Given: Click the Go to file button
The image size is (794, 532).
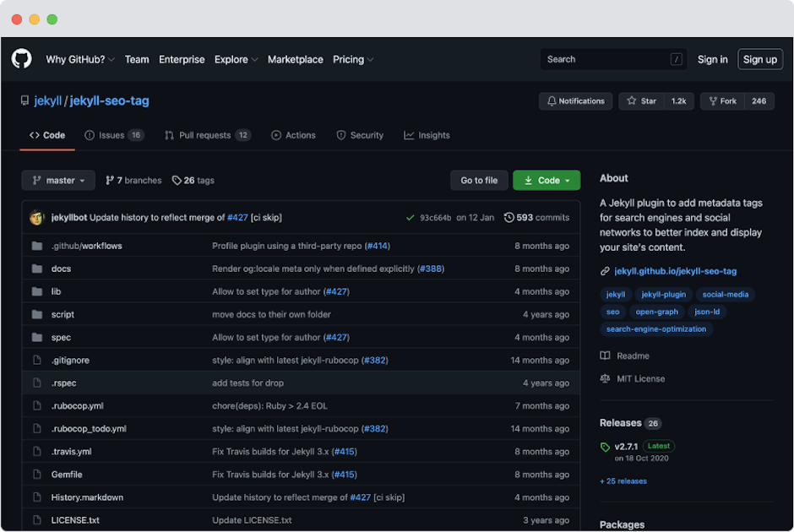Looking at the screenshot, I should (479, 181).
